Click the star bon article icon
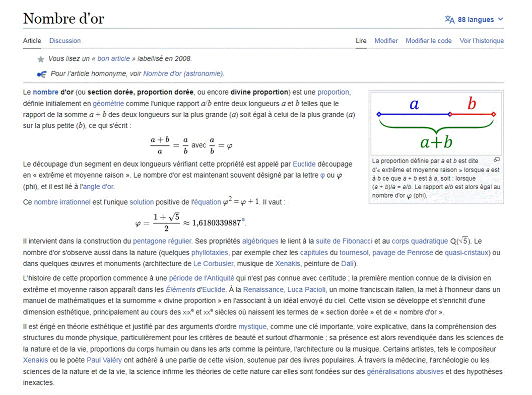The height and width of the screenshot is (395, 532). [41, 59]
